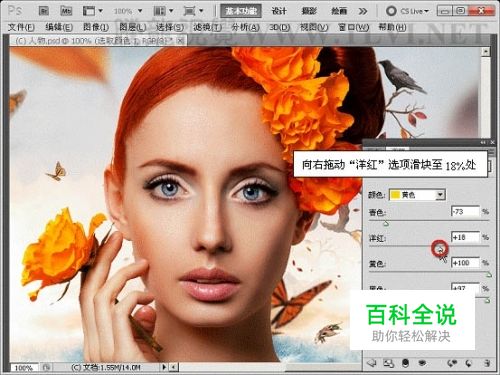Open the 编辑(E) menu
Image resolution: width=500 pixels, height=375 pixels.
click(x=59, y=27)
